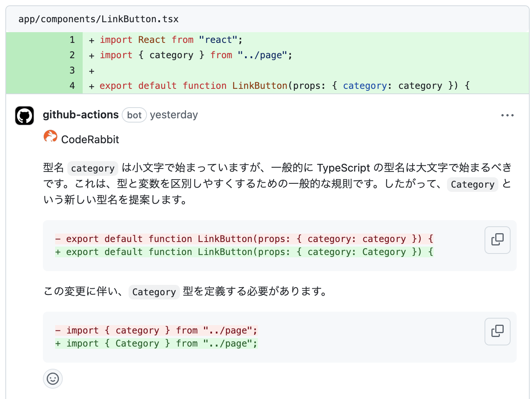Click the added green import Category line
The width and height of the screenshot is (532, 399).
coord(156,343)
